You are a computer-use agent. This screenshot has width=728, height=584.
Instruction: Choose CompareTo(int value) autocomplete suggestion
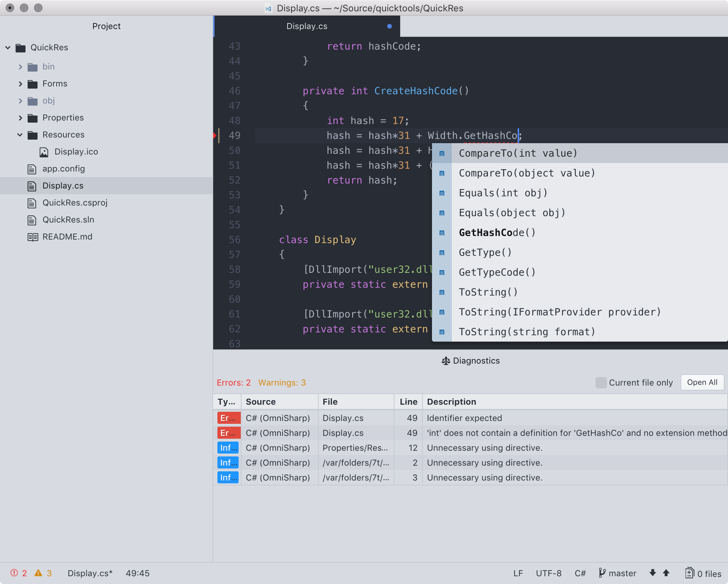(580, 153)
